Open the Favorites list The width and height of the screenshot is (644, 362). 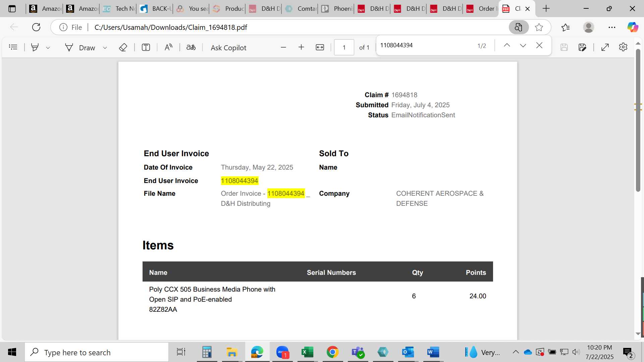point(566,27)
